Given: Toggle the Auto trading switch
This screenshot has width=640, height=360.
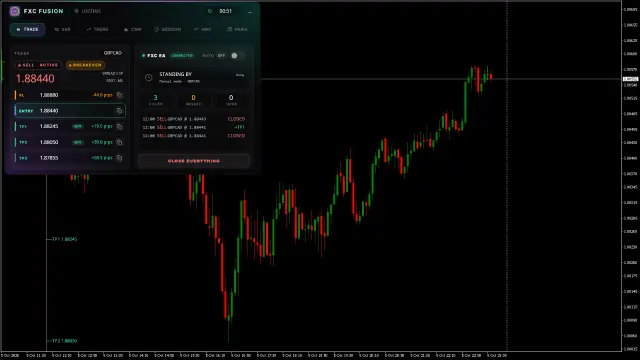Looking at the screenshot, I should coord(238,56).
